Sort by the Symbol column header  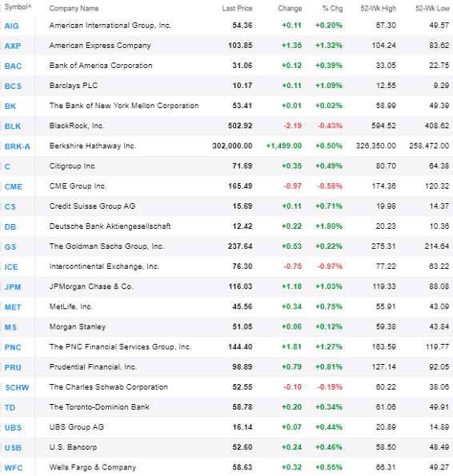(18, 7)
